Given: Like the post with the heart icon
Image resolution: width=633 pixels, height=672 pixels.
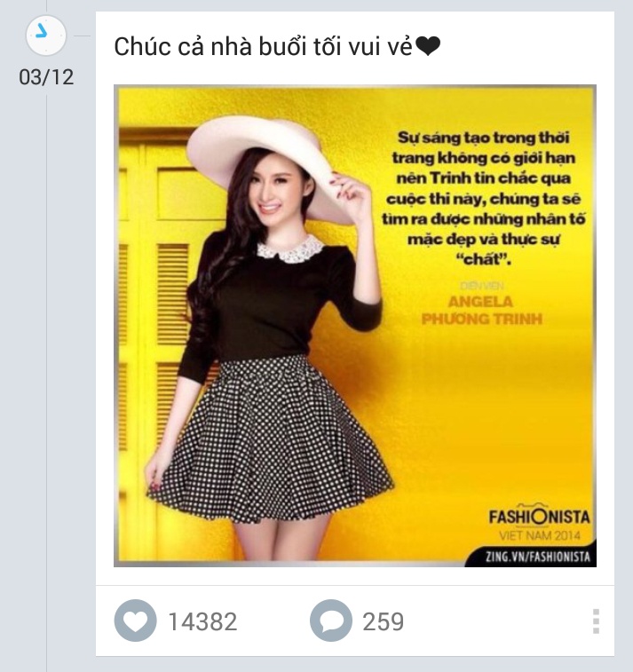Looking at the screenshot, I should 135,621.
